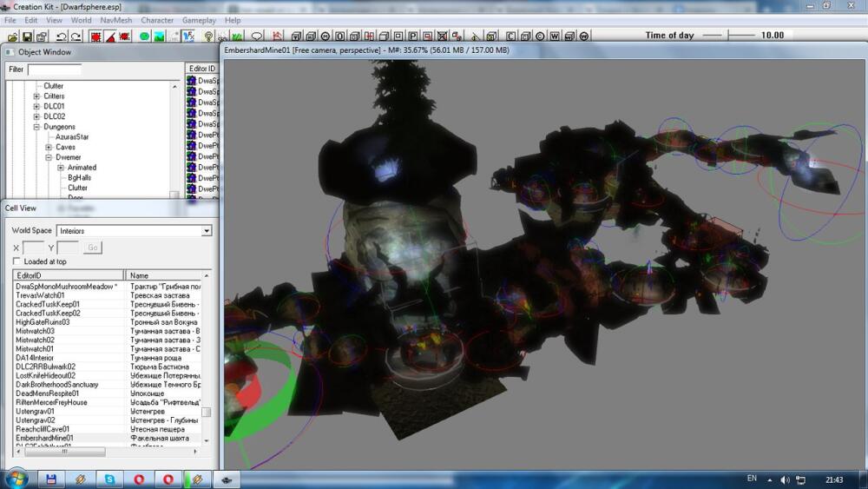Click the undo arrow toolbar icon
Viewport: 868px width, 489px height.
coord(61,36)
